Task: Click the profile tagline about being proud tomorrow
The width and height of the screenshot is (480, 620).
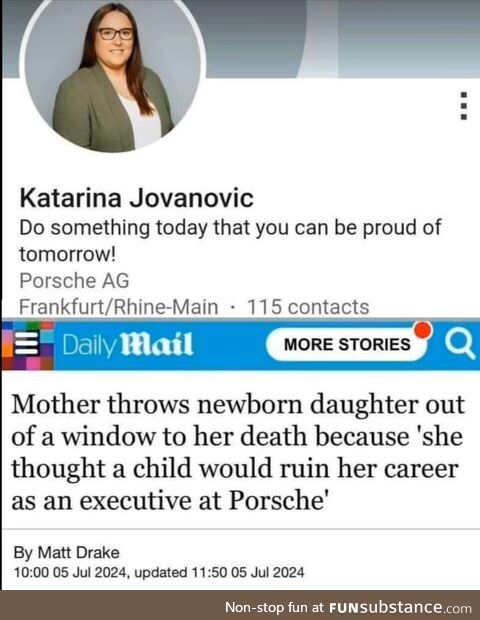Action: point(230,240)
